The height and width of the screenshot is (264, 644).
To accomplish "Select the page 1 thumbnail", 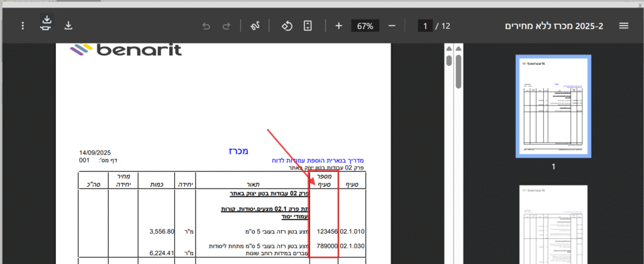I will tap(553, 106).
